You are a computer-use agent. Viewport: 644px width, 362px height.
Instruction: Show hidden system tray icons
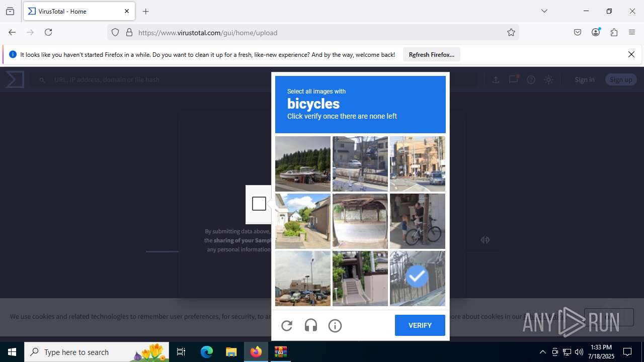pyautogui.click(x=542, y=352)
